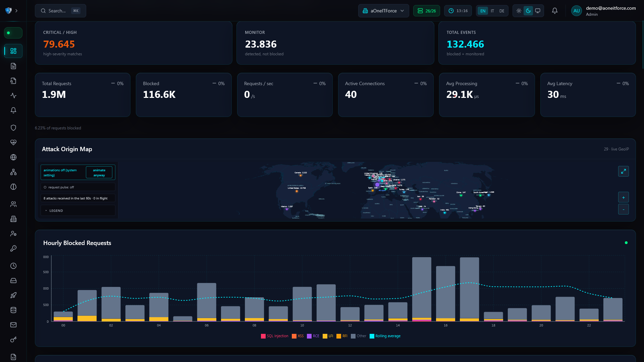Open the rocket icon in sidebar
644x362 pixels.
pos(13,295)
